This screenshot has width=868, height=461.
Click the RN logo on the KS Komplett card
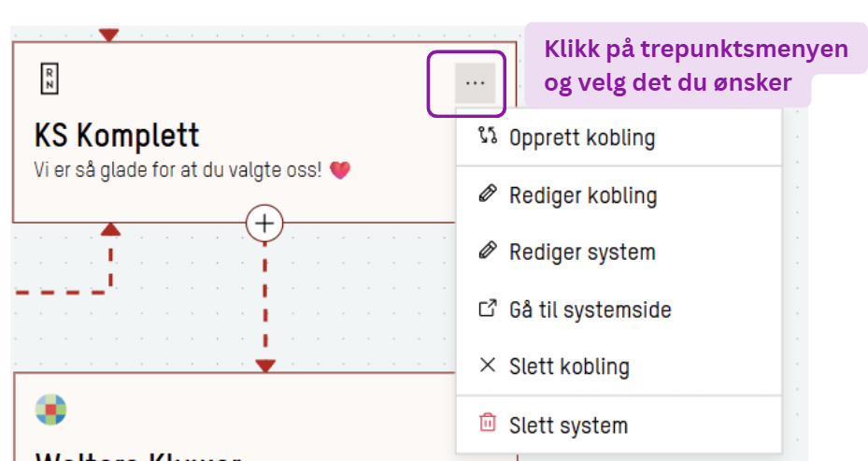pos(50,79)
